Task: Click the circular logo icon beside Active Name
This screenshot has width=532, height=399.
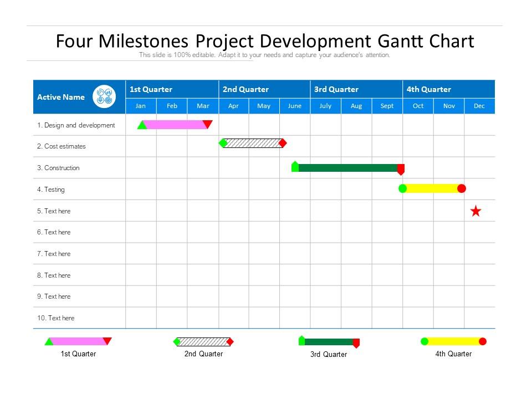Action: coord(103,96)
